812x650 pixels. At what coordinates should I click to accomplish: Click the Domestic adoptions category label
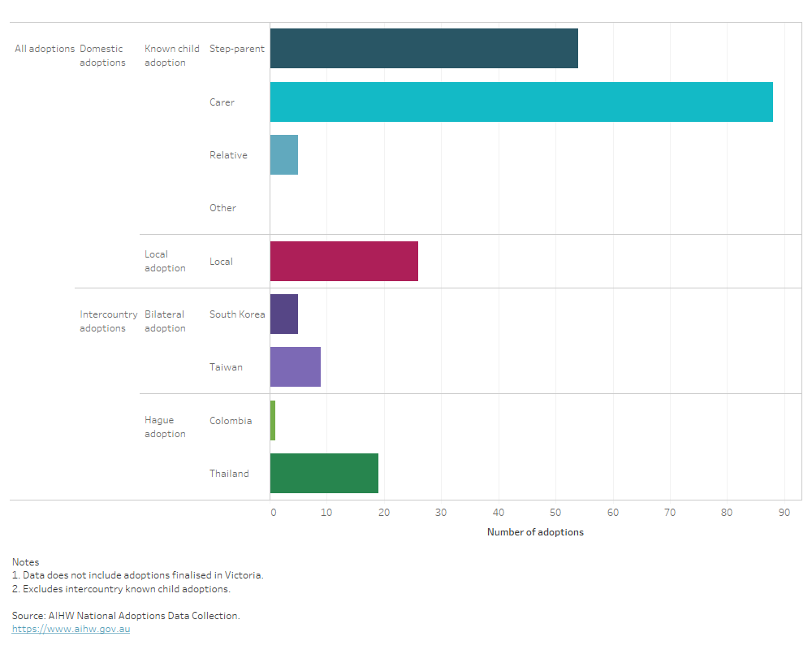[102, 55]
